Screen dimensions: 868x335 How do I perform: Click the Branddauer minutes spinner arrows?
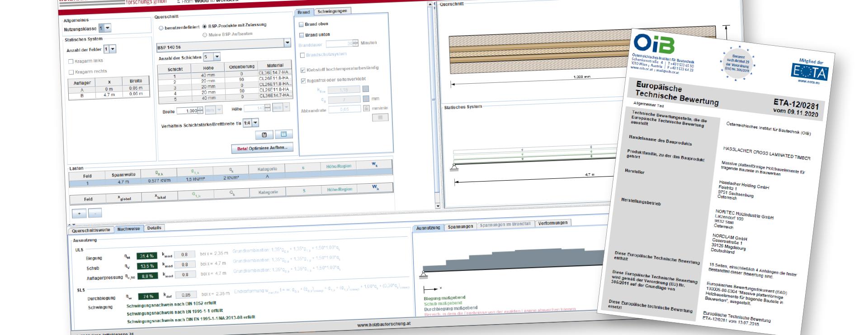[x=356, y=43]
